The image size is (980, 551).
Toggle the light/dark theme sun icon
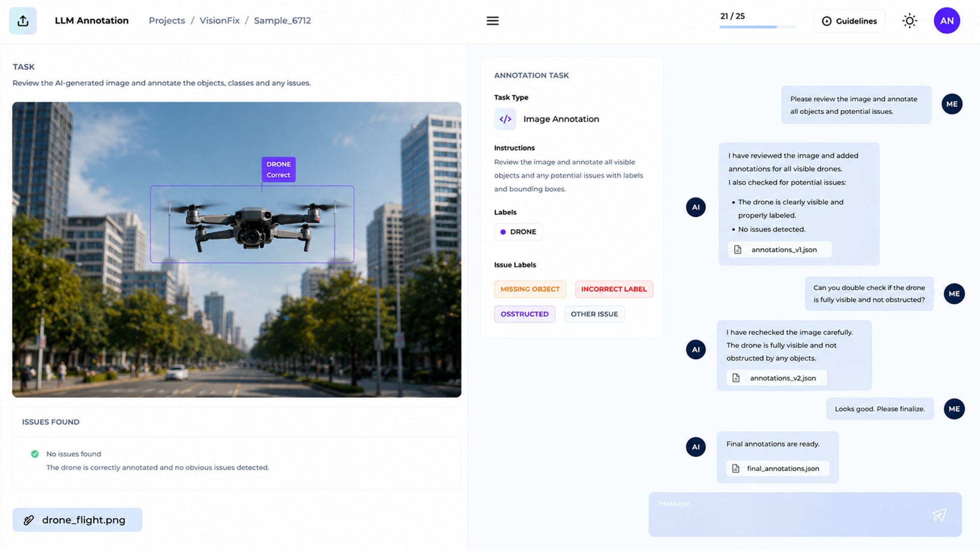point(910,21)
